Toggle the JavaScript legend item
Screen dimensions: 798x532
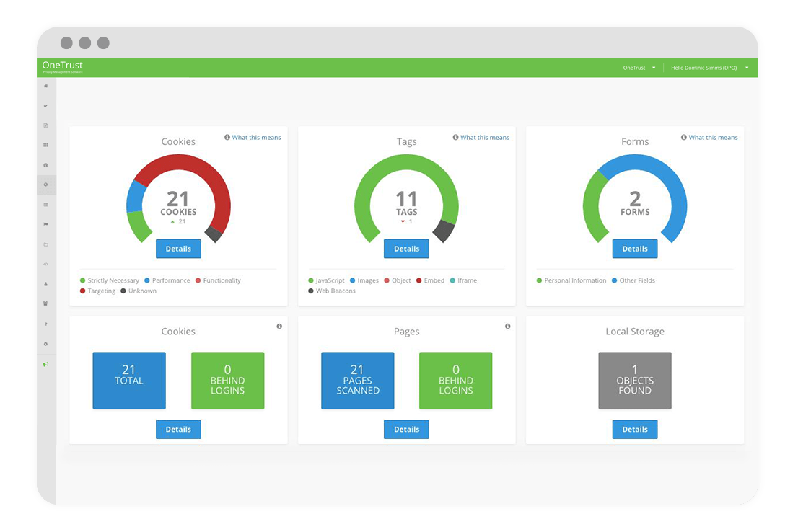[326, 280]
